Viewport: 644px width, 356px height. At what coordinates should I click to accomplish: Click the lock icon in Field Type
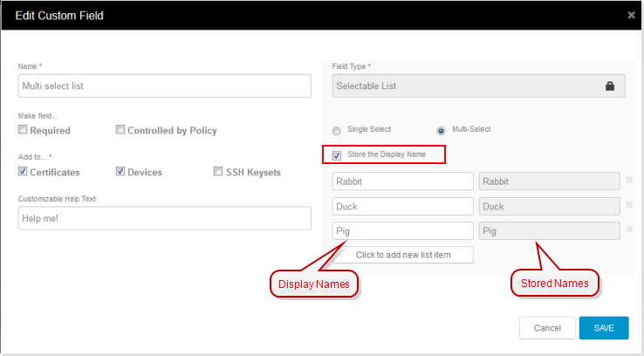tap(610, 86)
